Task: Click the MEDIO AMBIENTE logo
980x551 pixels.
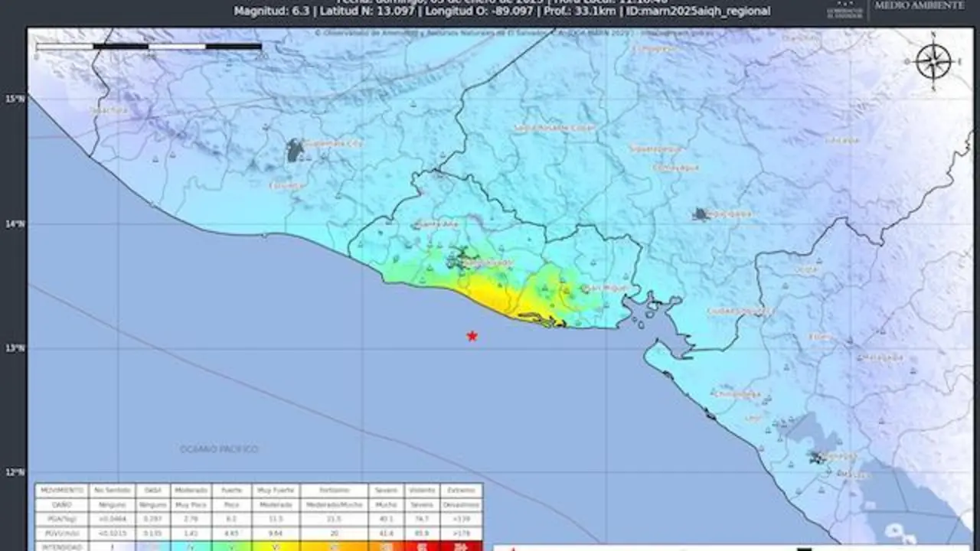Action: click(x=919, y=6)
